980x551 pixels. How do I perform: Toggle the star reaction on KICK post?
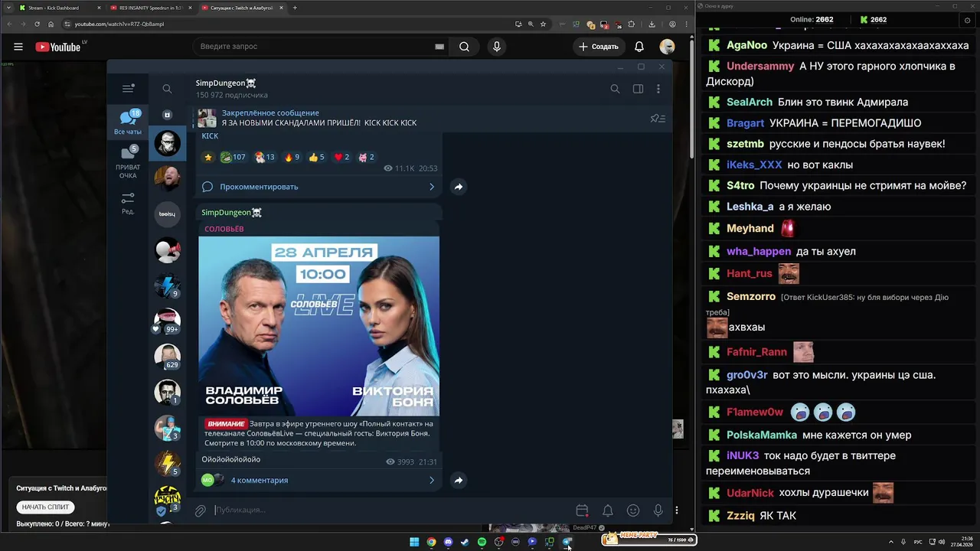point(207,157)
